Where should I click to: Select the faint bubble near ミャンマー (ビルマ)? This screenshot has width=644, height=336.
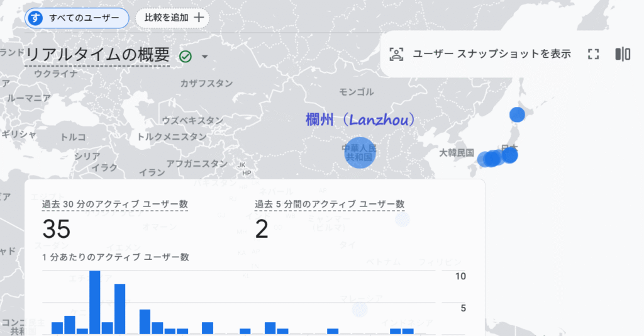pyautogui.click(x=402, y=219)
